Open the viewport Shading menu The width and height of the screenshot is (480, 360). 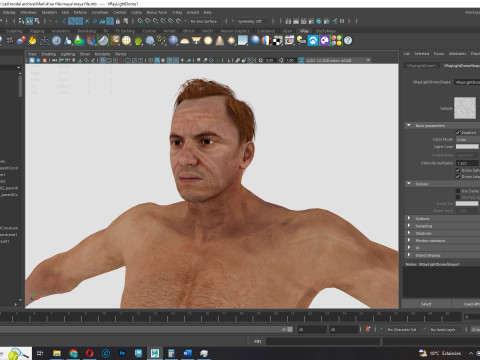coord(48,54)
